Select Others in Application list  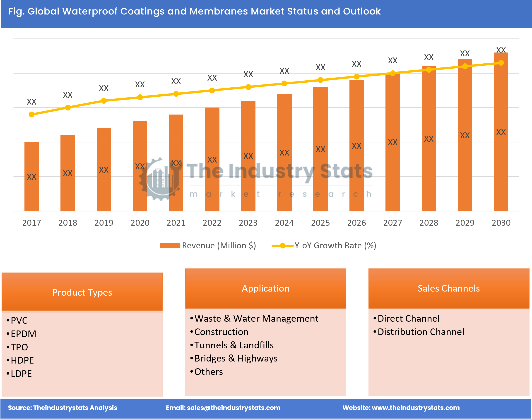point(209,372)
